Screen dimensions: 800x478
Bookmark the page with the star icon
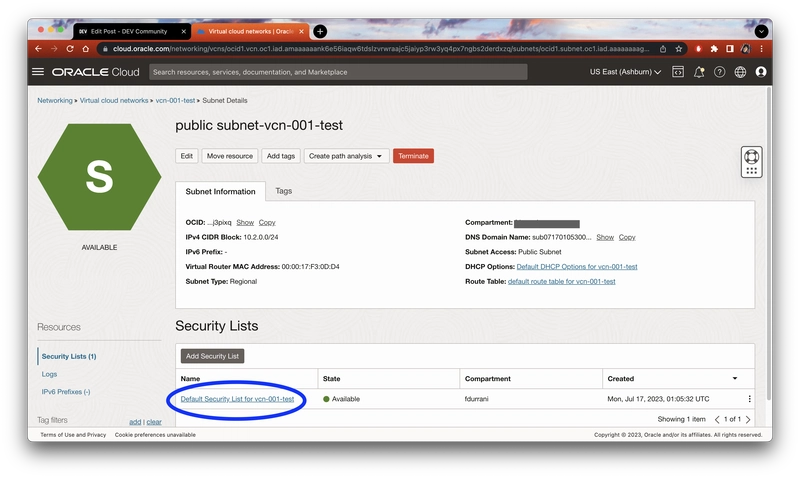pyautogui.click(x=679, y=49)
